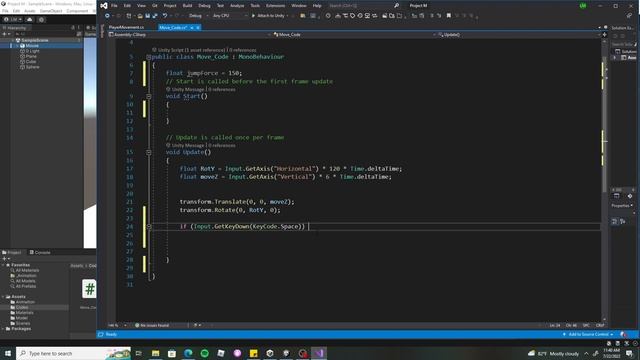Open the Assembly-CSharp project dropdown

coord(189,35)
